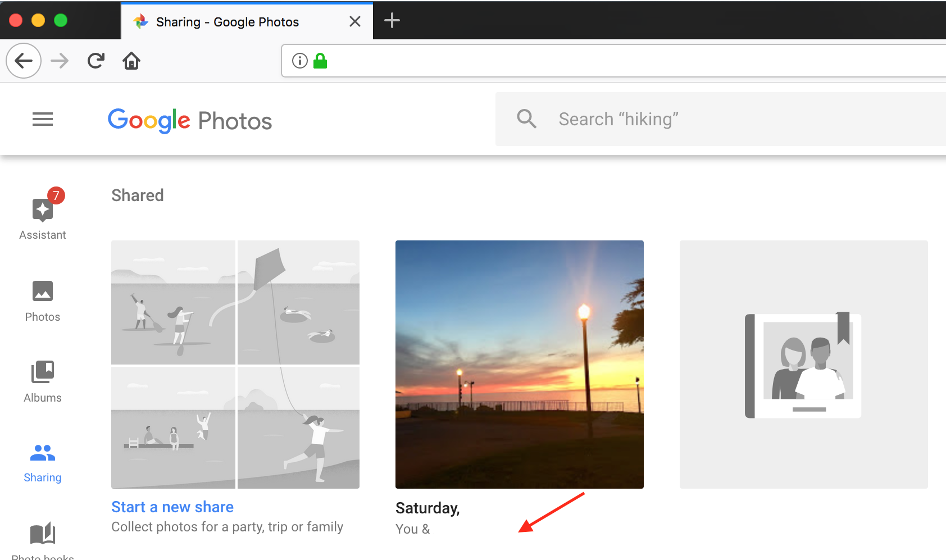Reload the current page
This screenshot has height=560, width=946.
click(x=96, y=61)
